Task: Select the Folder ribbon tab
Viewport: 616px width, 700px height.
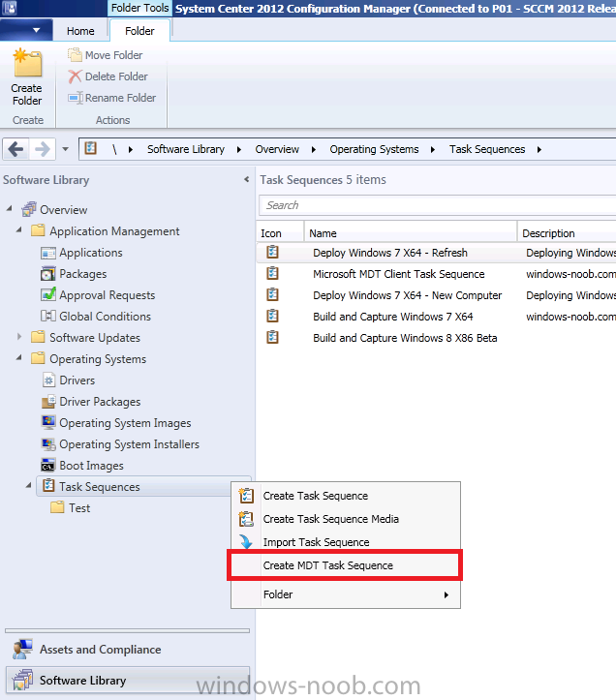Action: click(x=139, y=31)
